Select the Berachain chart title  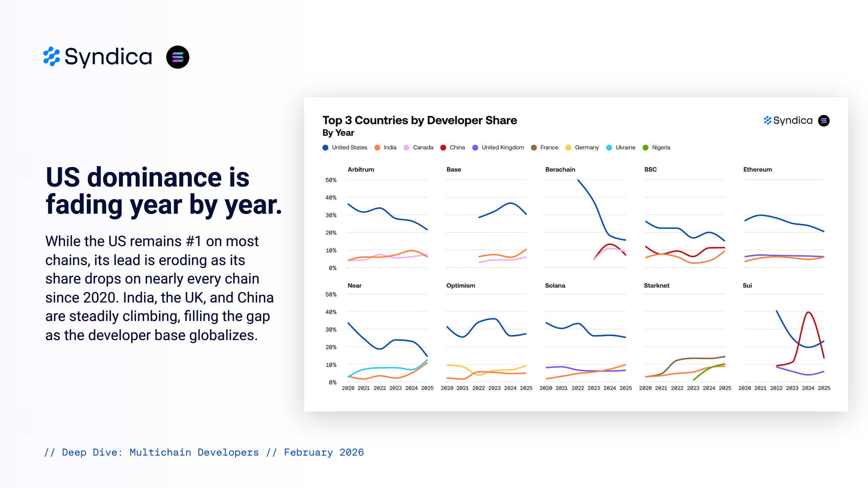(560, 170)
